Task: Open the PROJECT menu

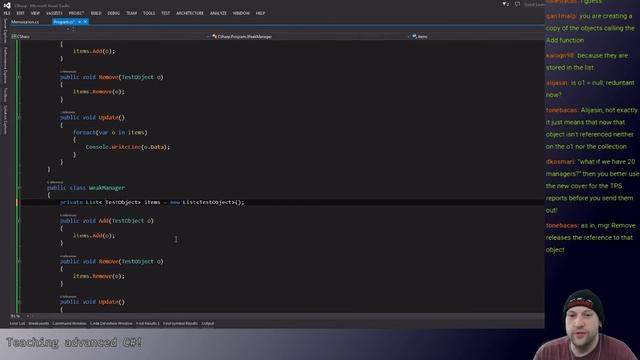Action: tap(76, 13)
